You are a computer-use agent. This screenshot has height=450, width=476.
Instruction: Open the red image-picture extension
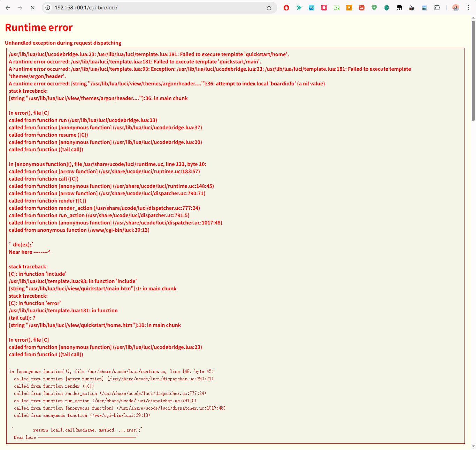(362, 8)
